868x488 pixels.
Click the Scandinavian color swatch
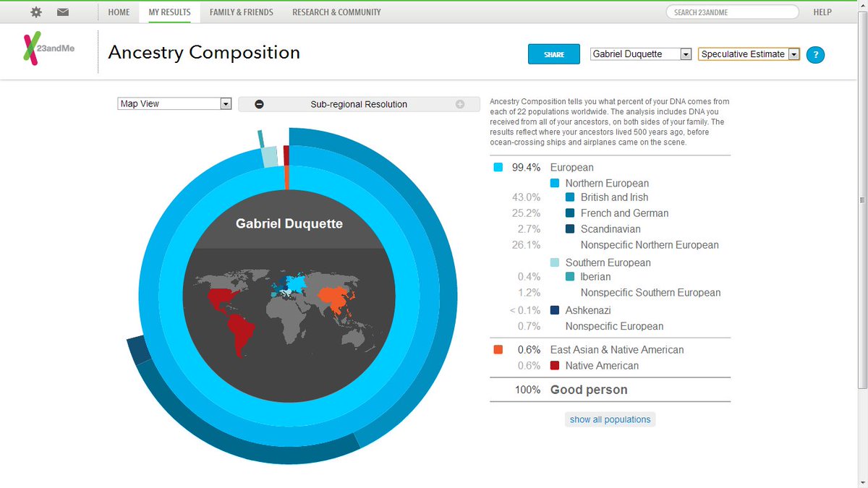coord(571,229)
